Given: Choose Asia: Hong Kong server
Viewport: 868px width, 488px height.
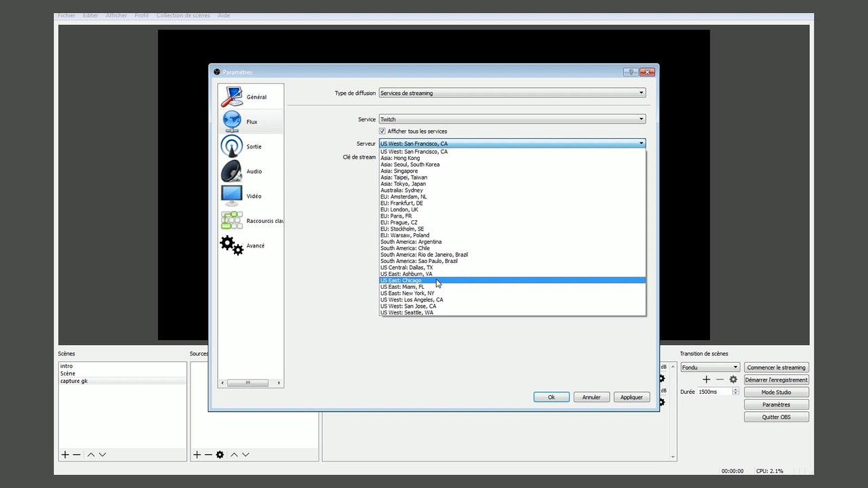Looking at the screenshot, I should coord(512,158).
